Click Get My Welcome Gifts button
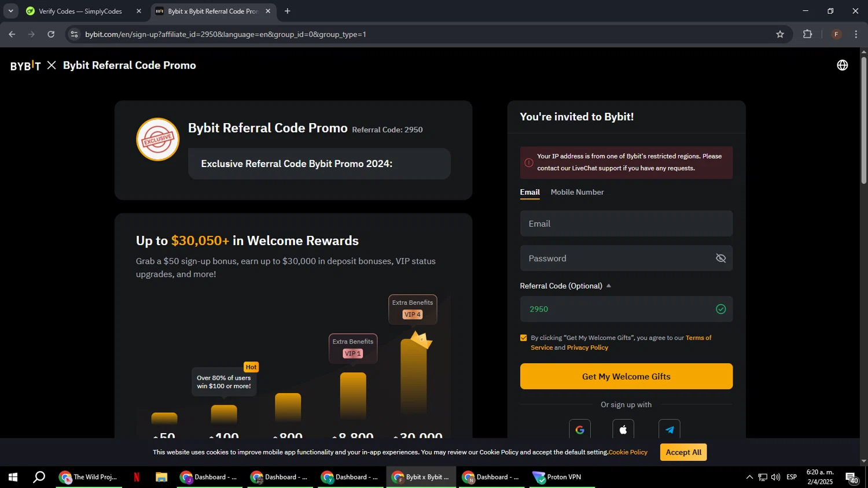 pyautogui.click(x=626, y=376)
